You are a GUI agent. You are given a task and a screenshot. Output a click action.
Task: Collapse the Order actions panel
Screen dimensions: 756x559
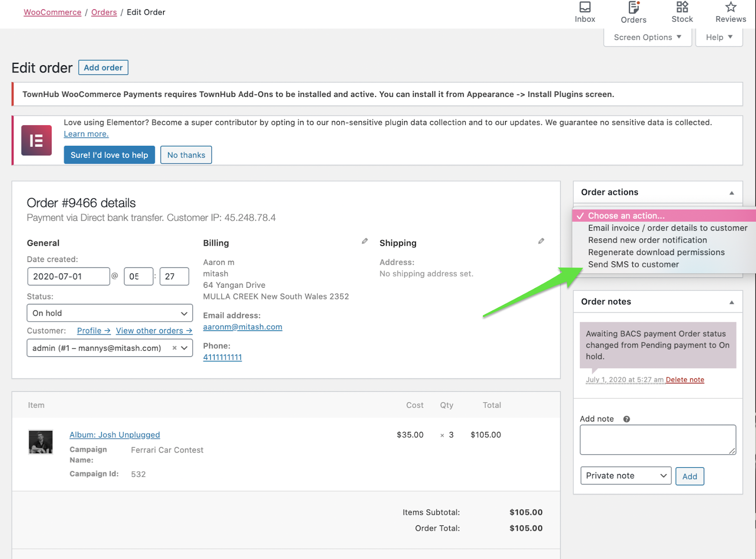[x=731, y=193]
